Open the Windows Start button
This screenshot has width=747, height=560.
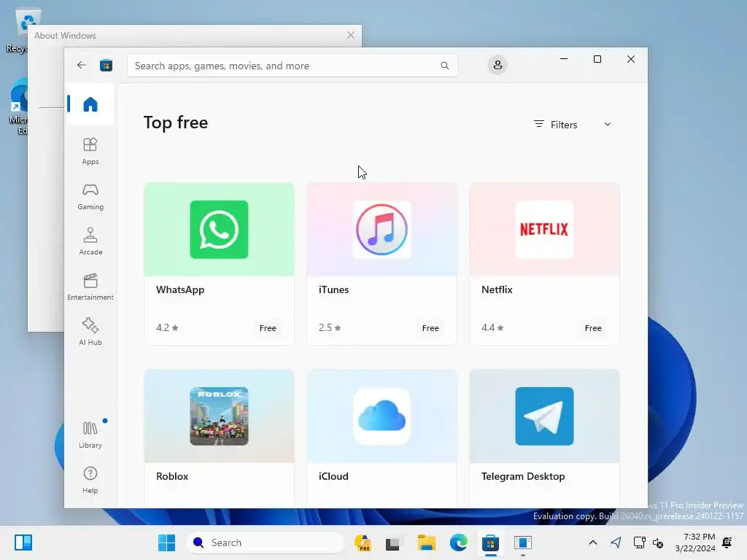[167, 542]
